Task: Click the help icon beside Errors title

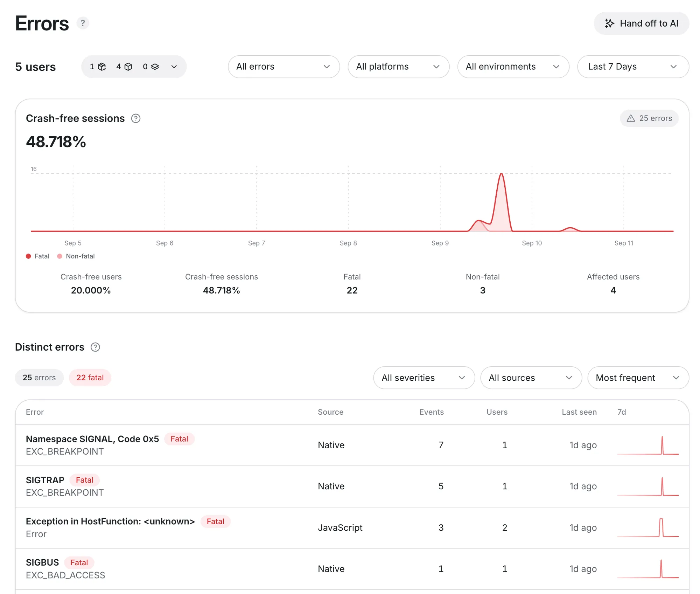Action: pos(83,23)
